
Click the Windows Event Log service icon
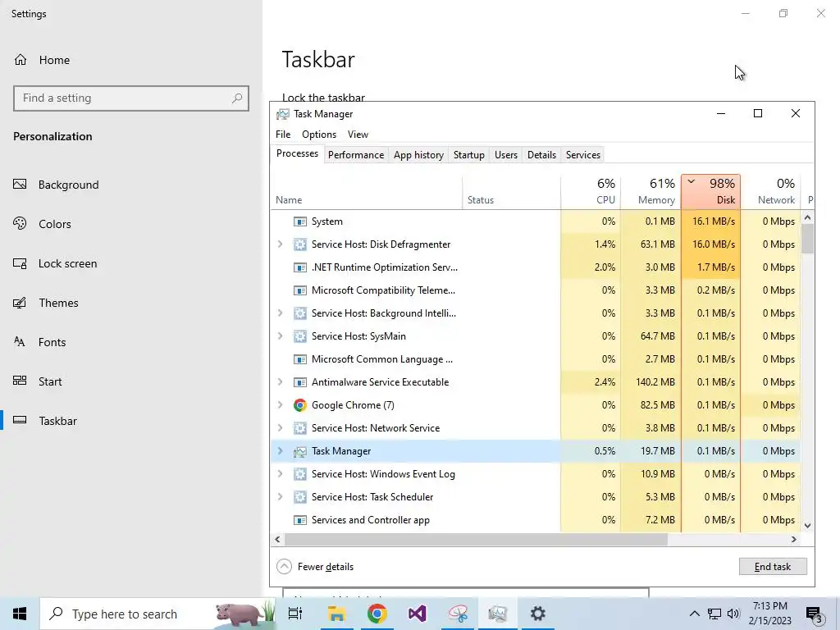coord(300,474)
